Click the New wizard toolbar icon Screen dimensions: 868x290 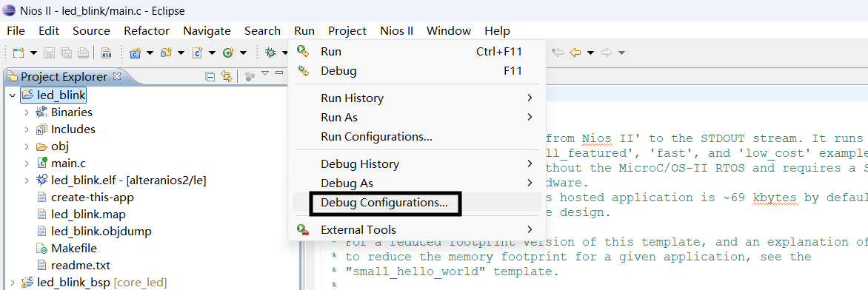[19, 53]
